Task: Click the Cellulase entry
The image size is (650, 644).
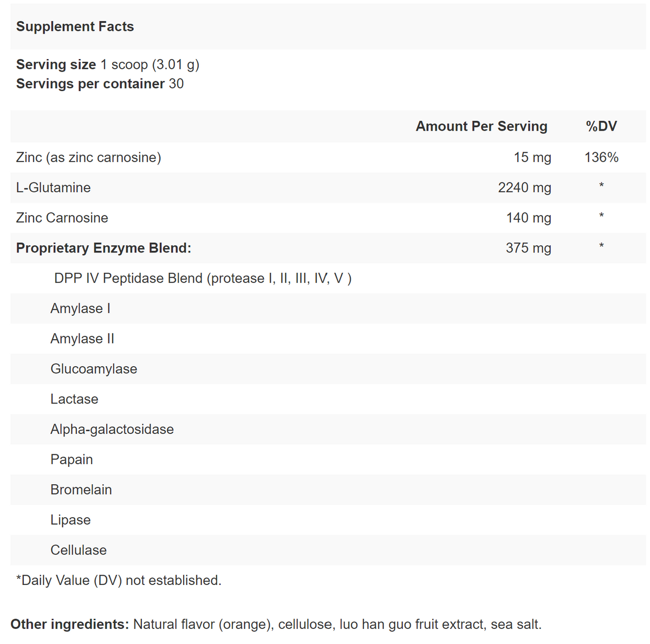Action: coord(79,550)
